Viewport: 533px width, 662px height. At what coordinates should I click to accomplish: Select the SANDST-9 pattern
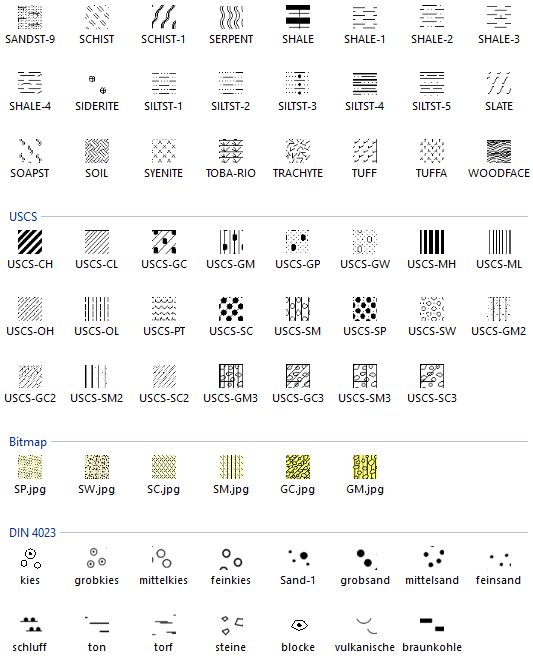coord(30,17)
